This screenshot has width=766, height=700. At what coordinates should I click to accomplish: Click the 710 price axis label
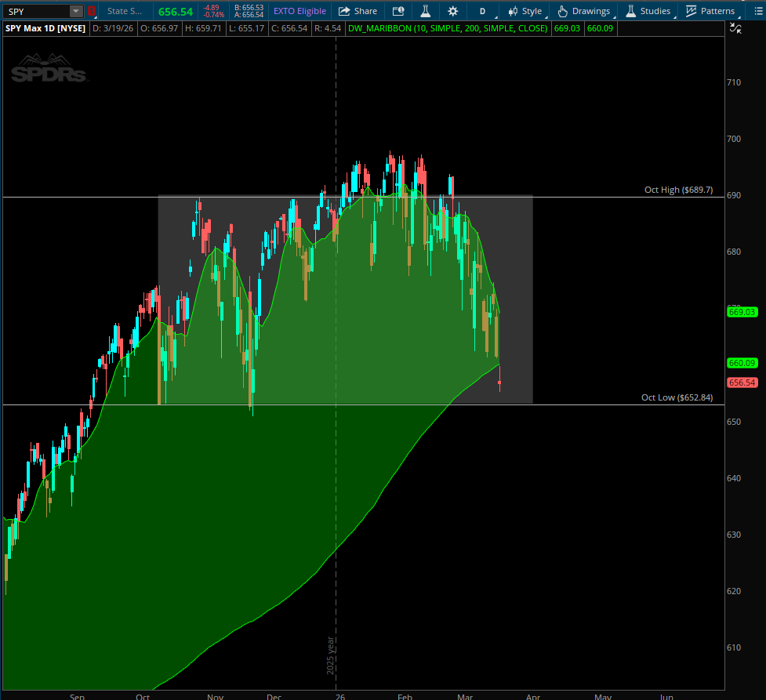(734, 82)
